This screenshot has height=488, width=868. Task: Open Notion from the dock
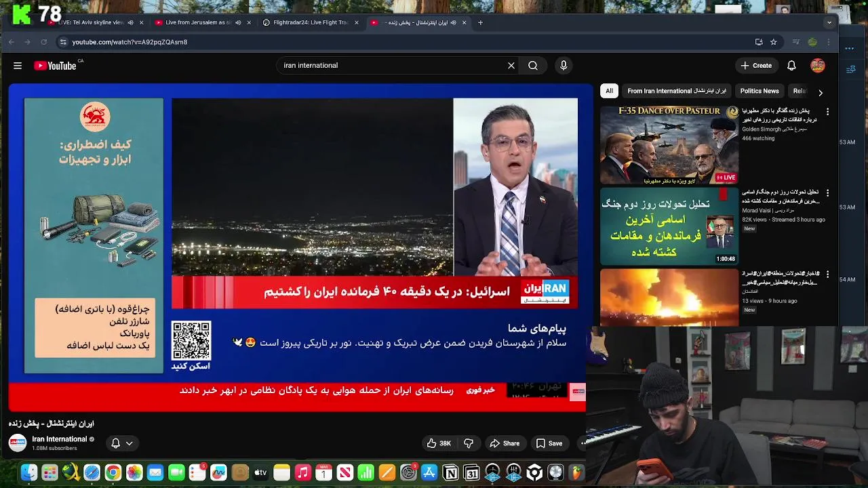[x=450, y=472]
